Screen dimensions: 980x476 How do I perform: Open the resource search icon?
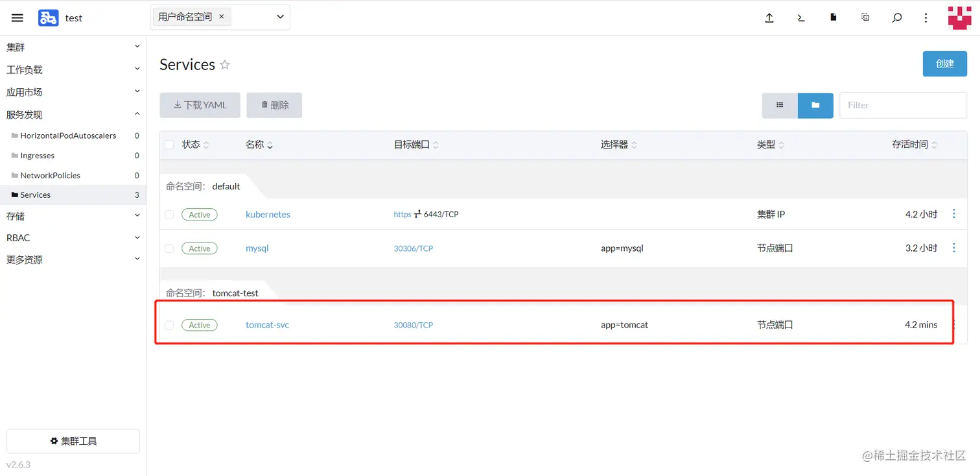[897, 18]
